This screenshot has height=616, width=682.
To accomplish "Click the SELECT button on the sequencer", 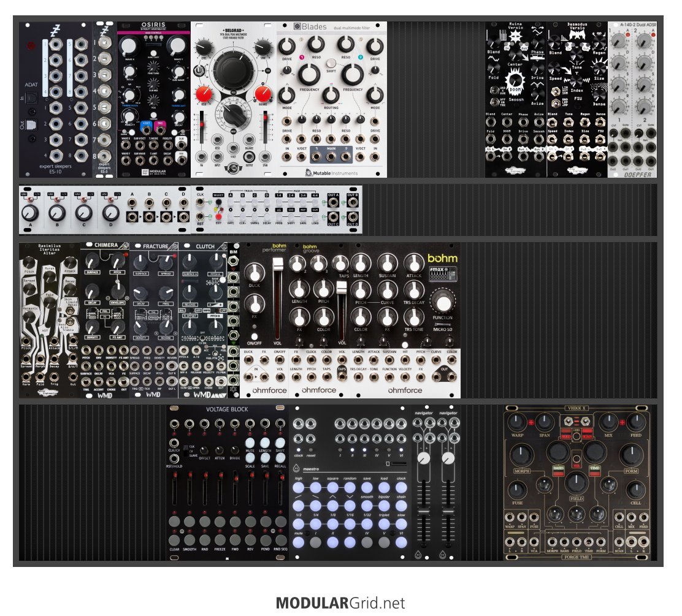I will [x=218, y=203].
